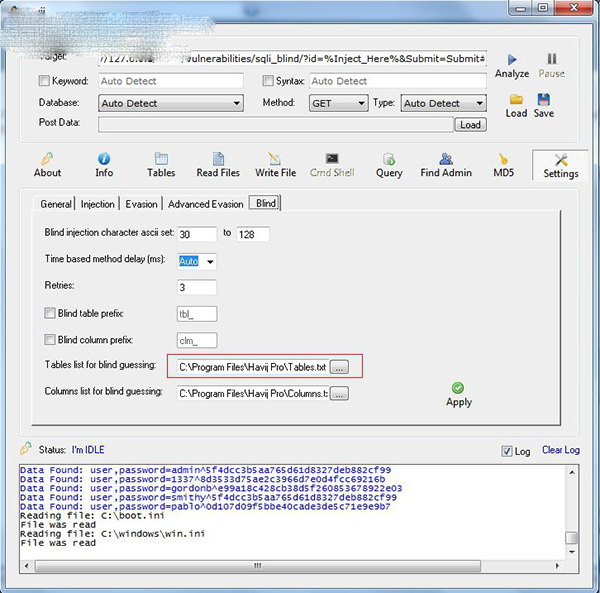Open the Load folder icon
Viewport: 600px width, 593px height.
[516, 99]
